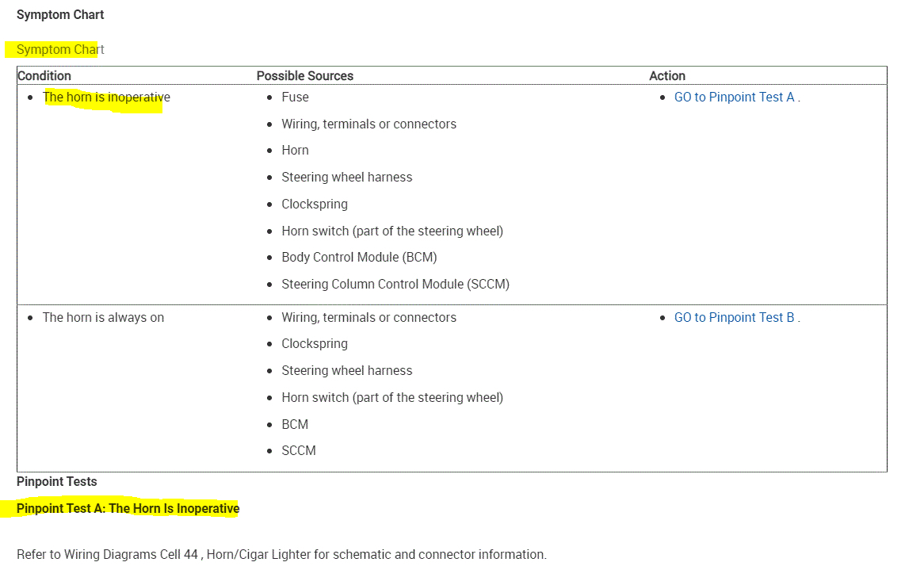
Task: Click the Horn possible source item
Action: [295, 151]
